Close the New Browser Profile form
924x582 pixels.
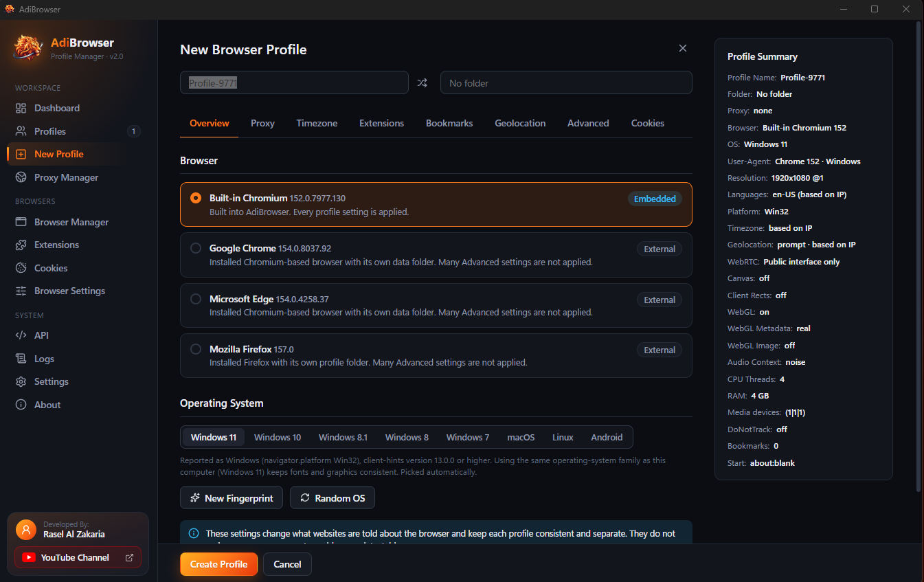point(683,48)
